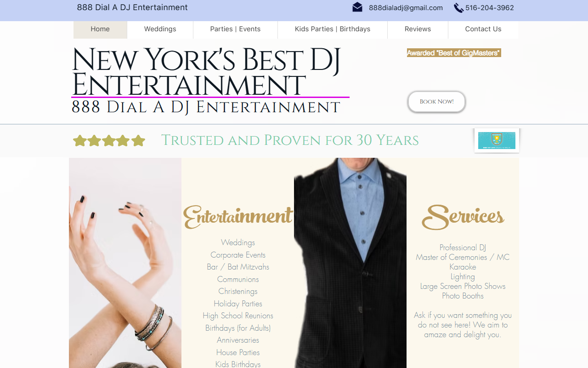Click the envelope email icon
588x368 pixels.
(x=357, y=7)
